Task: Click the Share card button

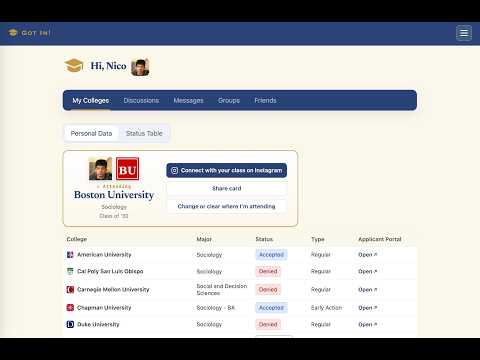Action: 227,188
